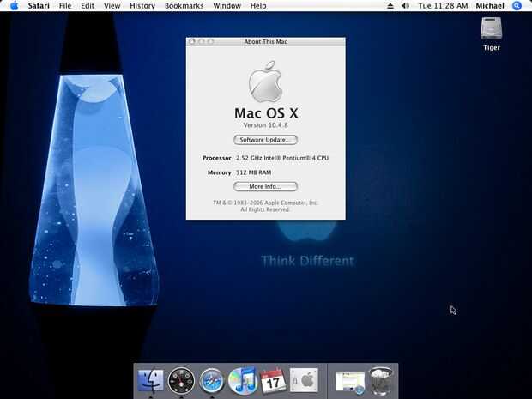Image resolution: width=532 pixels, height=399 pixels.
Task: Open the Safari application menu
Action: (39, 6)
